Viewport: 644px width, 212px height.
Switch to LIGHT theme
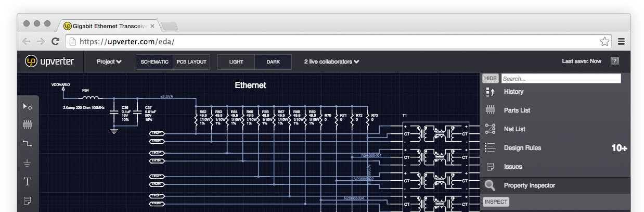pyautogui.click(x=236, y=62)
